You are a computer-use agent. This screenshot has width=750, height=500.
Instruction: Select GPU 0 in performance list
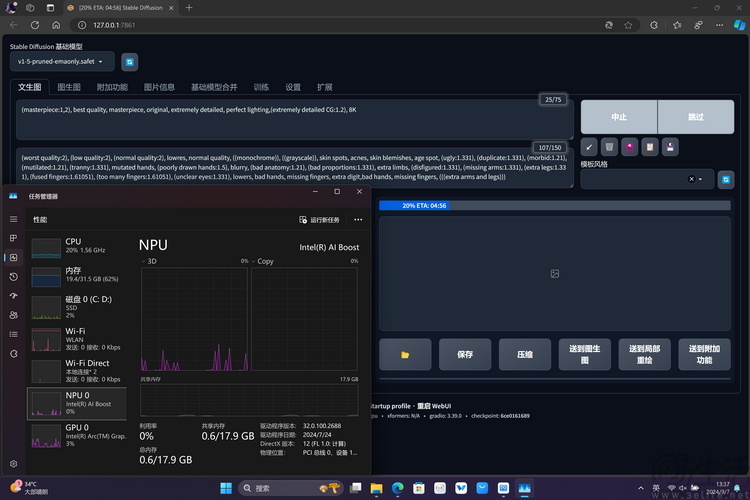[x=78, y=435]
